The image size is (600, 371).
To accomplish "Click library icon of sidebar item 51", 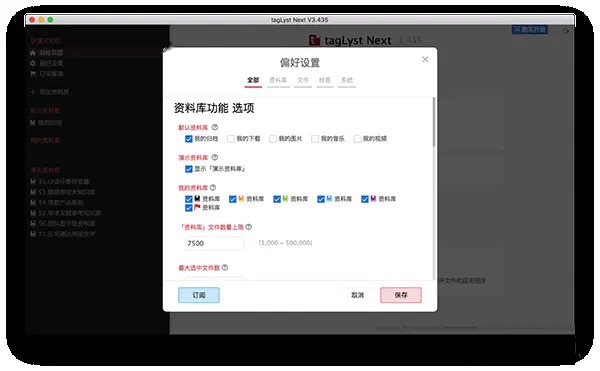I will click(33, 181).
